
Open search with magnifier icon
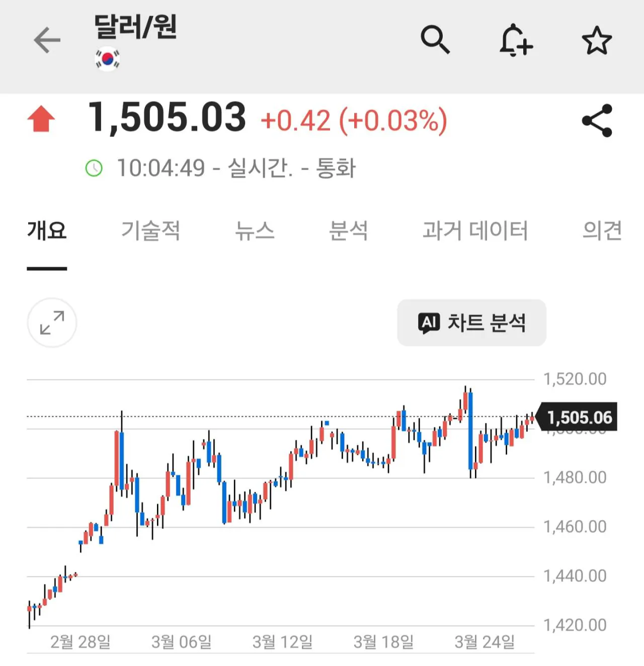click(x=435, y=40)
